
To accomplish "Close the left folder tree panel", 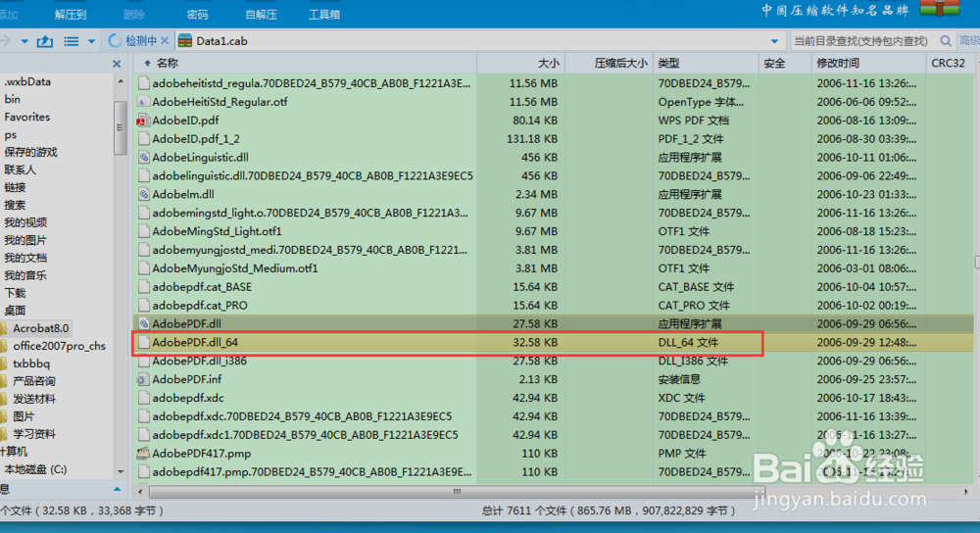I will click(x=117, y=64).
